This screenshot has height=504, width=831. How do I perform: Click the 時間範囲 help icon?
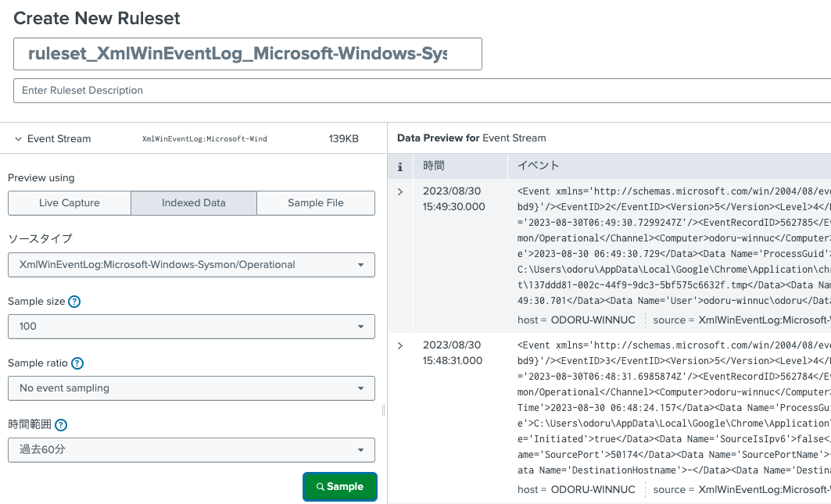[61, 425]
